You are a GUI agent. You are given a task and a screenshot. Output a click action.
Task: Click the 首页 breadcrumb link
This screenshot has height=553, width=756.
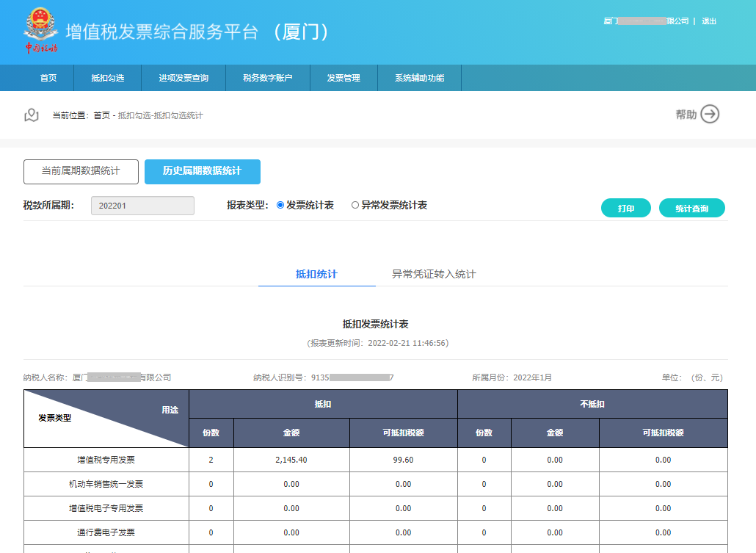100,115
